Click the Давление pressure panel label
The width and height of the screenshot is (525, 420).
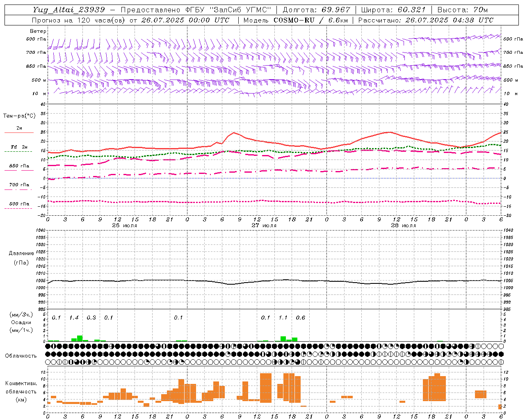[21, 253]
